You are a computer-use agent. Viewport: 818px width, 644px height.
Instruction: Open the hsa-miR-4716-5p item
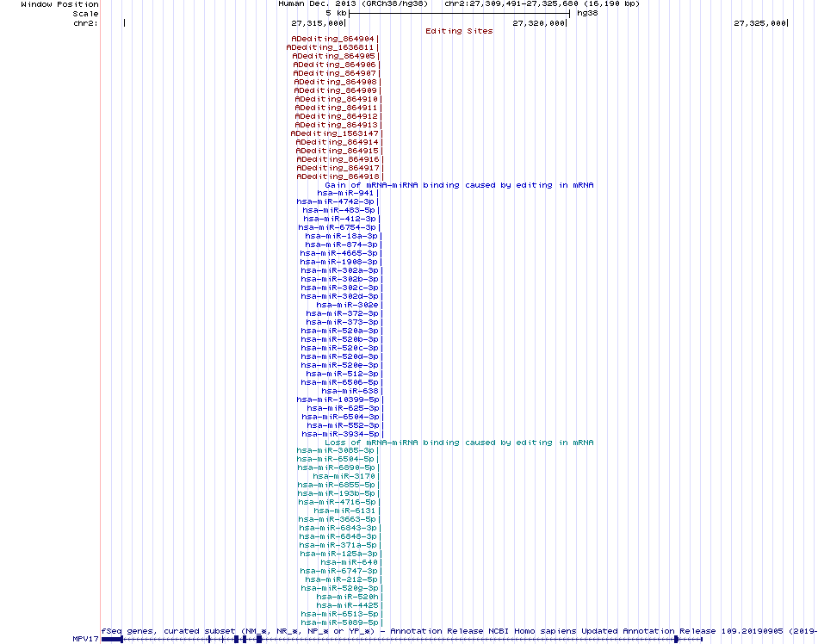click(337, 502)
